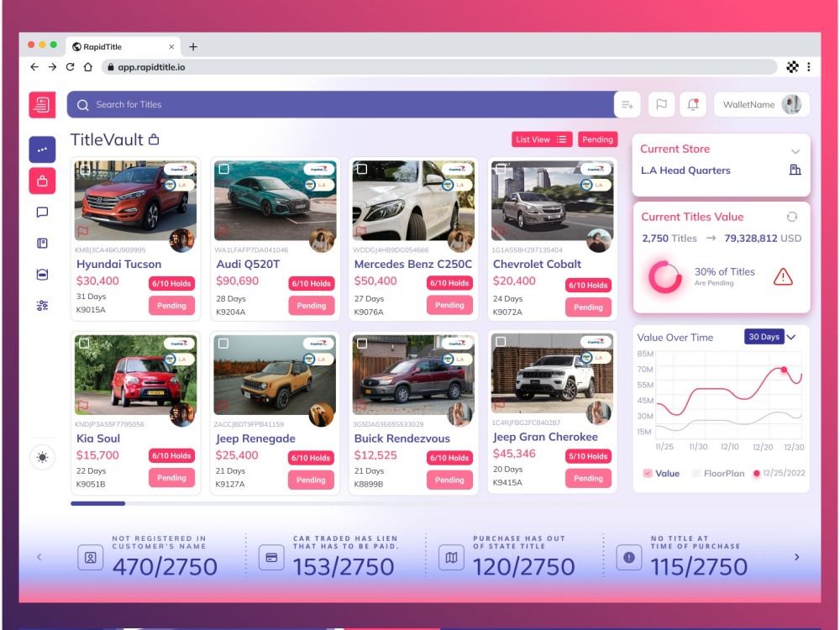Open the Mercedes Benz C250C car photo
This screenshot has width=840, height=630.
[x=413, y=201]
